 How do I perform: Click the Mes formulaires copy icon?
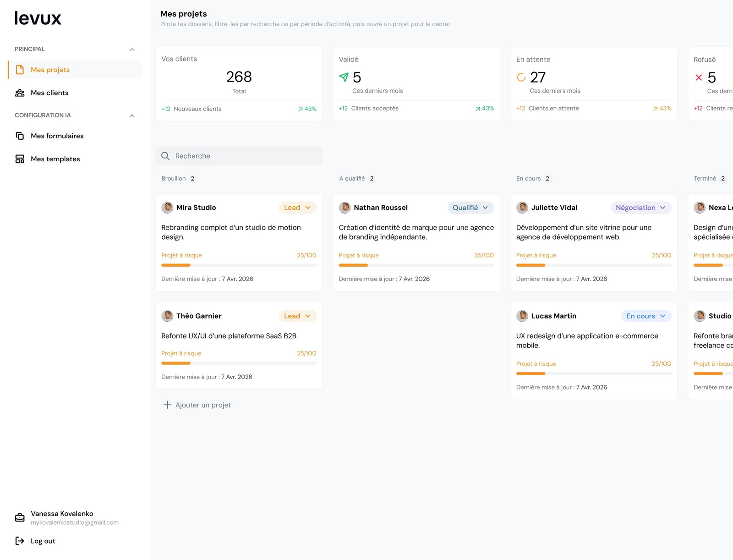20,136
